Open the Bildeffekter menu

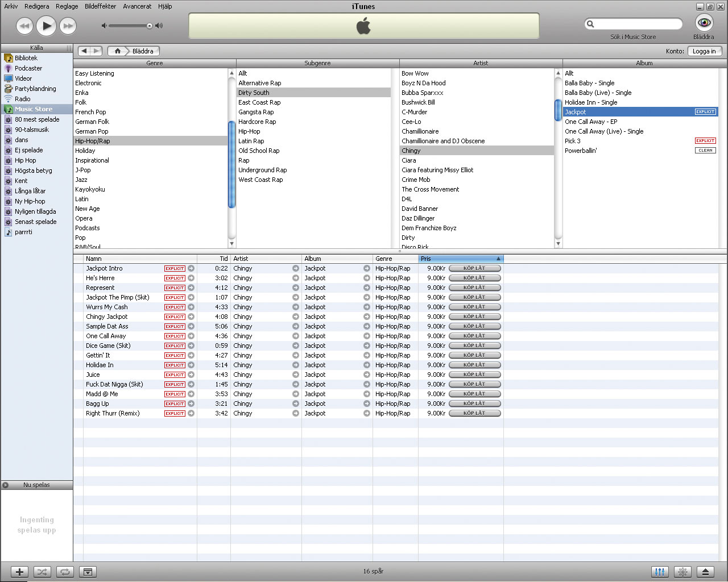point(100,6)
